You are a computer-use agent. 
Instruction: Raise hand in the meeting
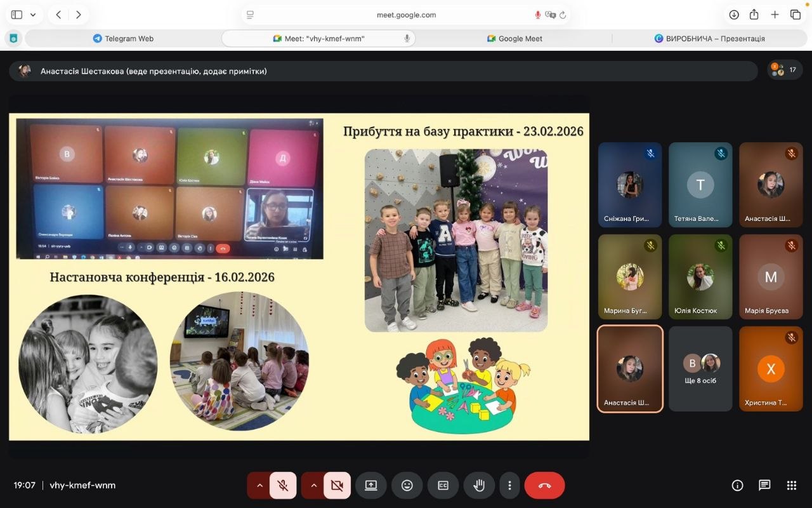click(479, 485)
